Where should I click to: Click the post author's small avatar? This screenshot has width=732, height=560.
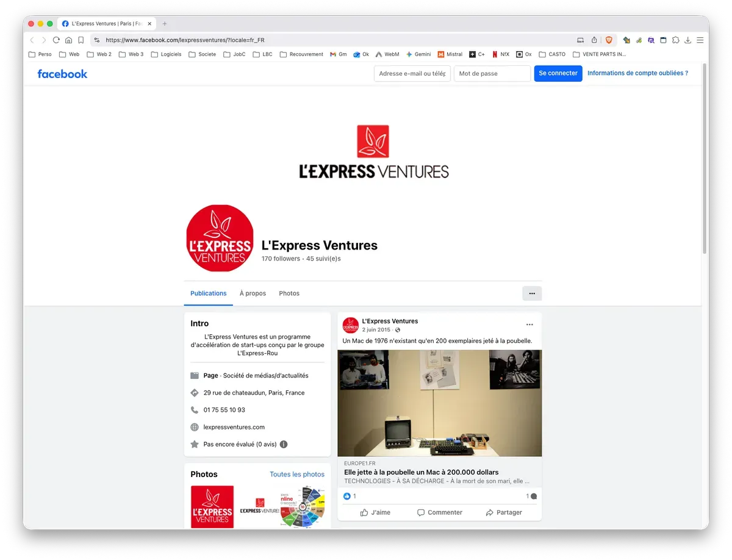(351, 325)
